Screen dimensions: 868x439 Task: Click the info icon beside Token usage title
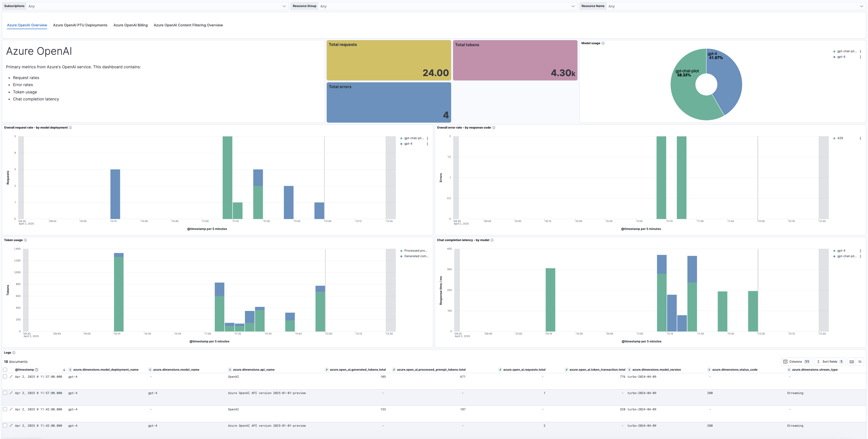pos(26,240)
